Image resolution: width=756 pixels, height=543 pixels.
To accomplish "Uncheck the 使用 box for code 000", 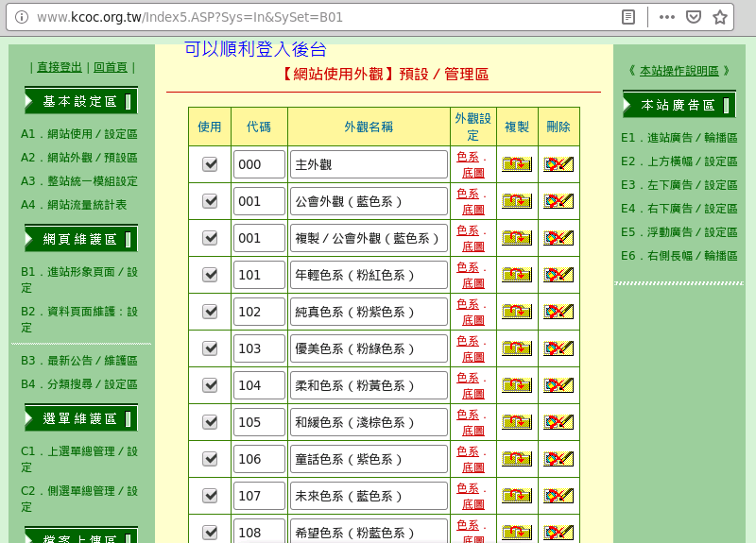I will (210, 164).
